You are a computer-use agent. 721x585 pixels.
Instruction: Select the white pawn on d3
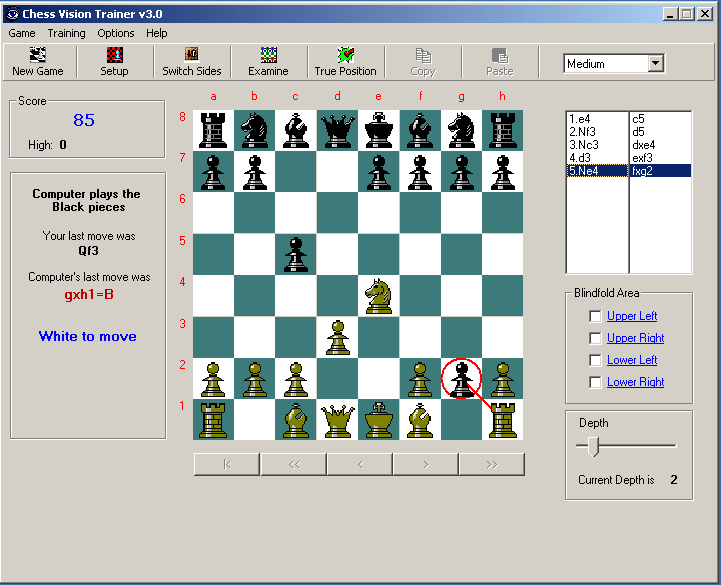point(338,337)
